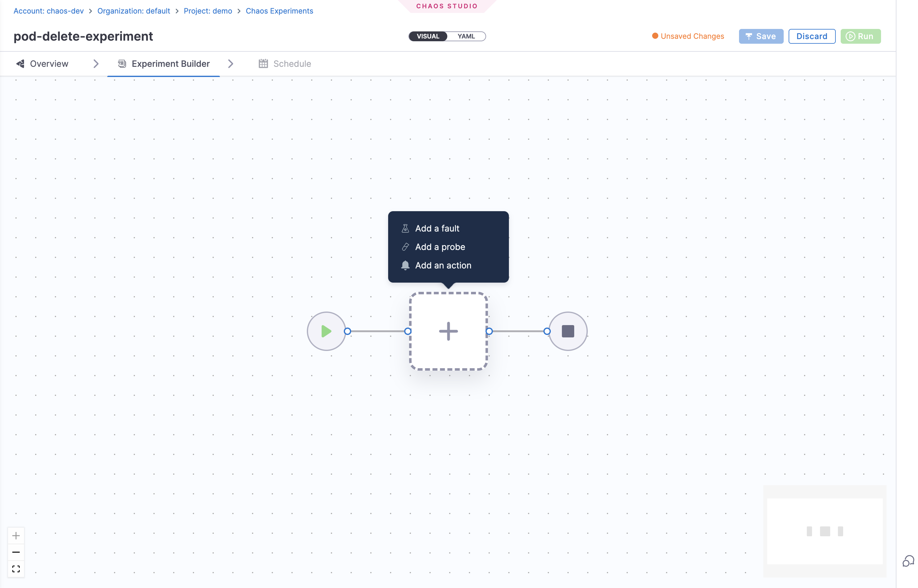The height and width of the screenshot is (588, 918).
Task: Click the green start node in the pipeline
Action: [327, 331]
